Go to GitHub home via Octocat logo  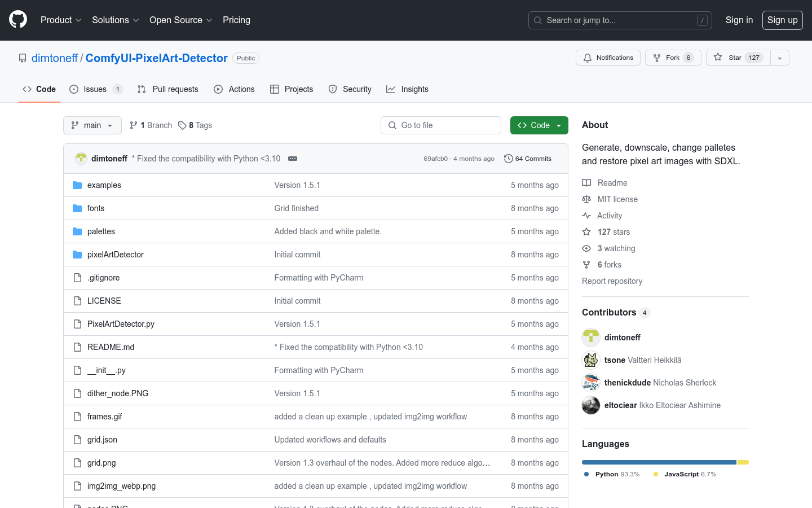[18, 20]
